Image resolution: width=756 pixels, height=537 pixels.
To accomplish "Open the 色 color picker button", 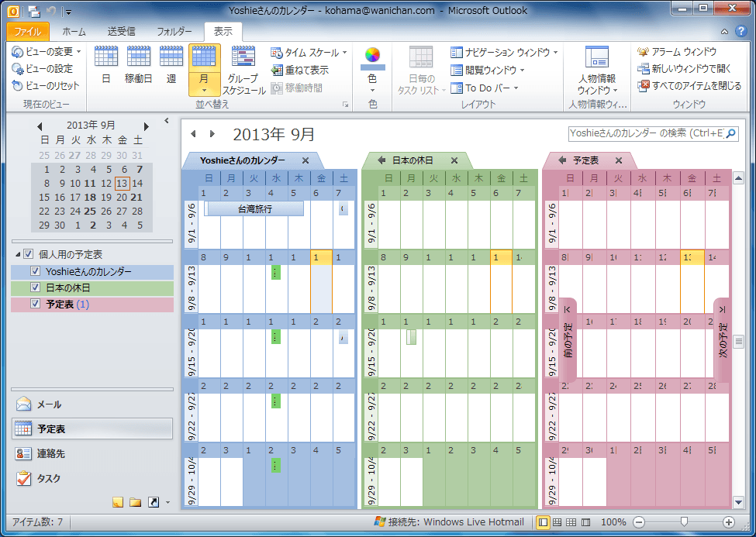I will click(x=372, y=71).
